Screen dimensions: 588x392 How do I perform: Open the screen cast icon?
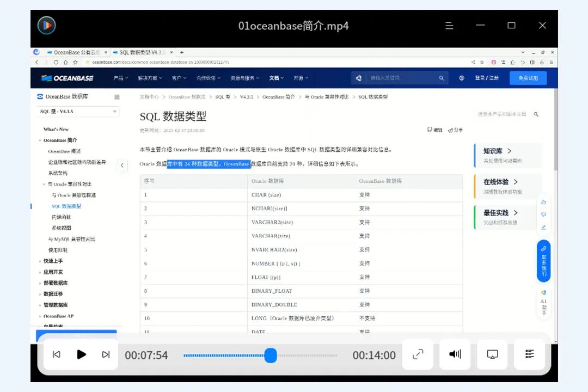(x=492, y=354)
